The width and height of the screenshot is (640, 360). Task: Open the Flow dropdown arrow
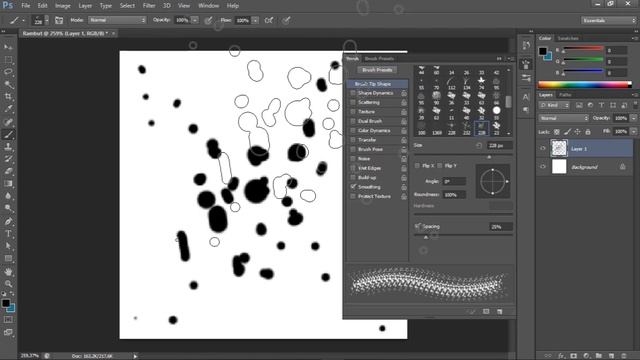(255, 20)
